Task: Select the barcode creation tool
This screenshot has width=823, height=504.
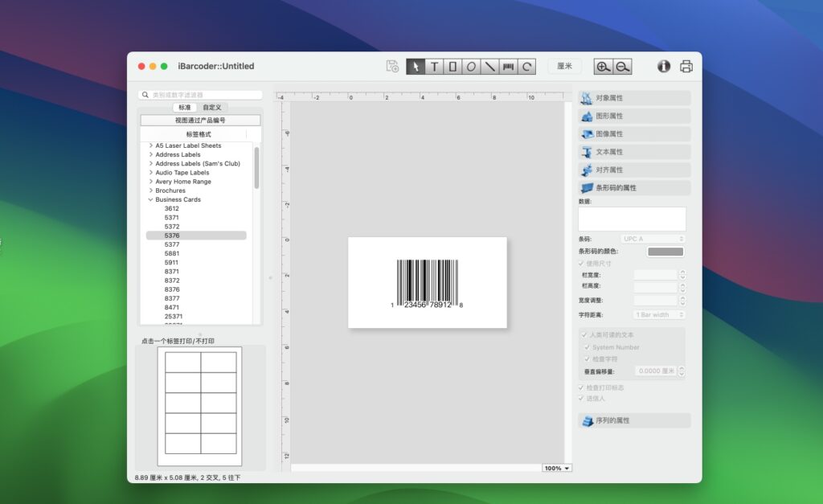Action: [x=508, y=67]
